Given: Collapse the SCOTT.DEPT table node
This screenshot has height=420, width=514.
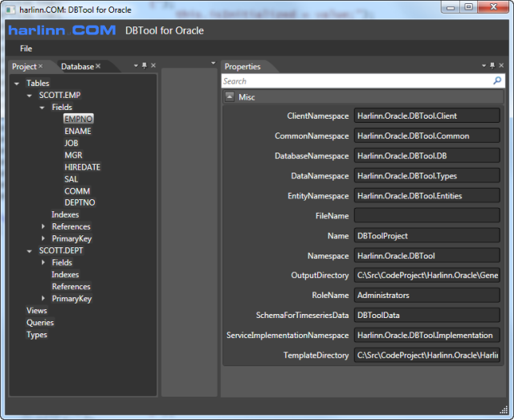Looking at the screenshot, I should click(x=30, y=251).
